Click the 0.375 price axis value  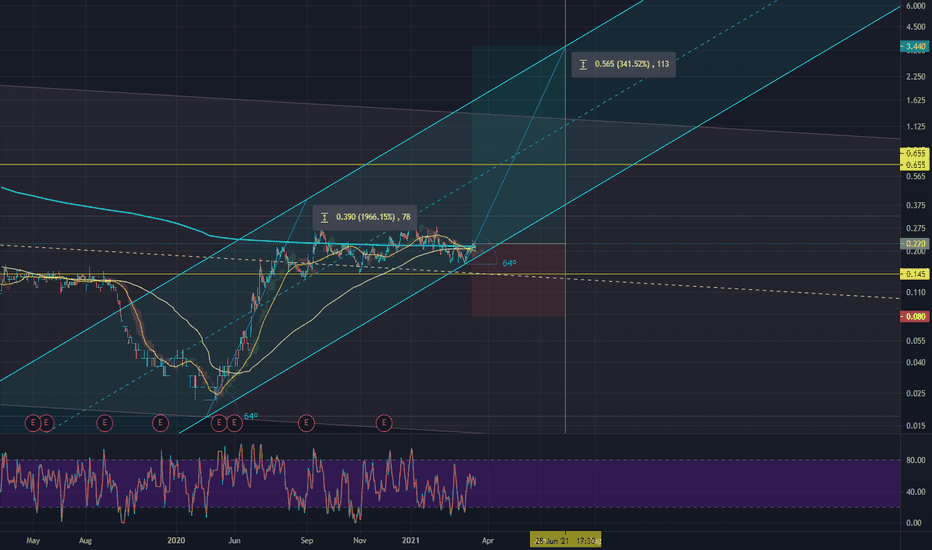click(916, 206)
